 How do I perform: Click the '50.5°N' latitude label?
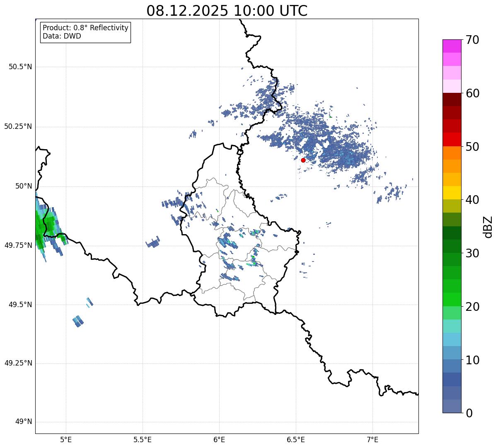[20, 67]
